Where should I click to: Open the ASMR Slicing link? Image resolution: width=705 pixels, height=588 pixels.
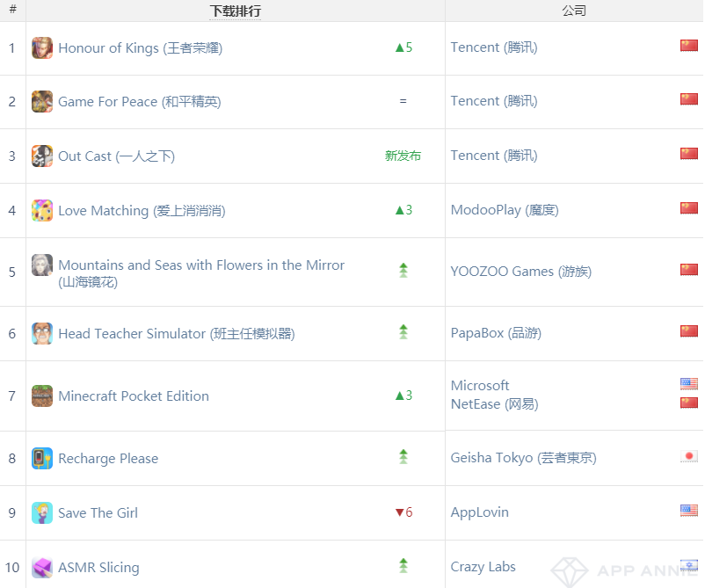click(x=99, y=567)
